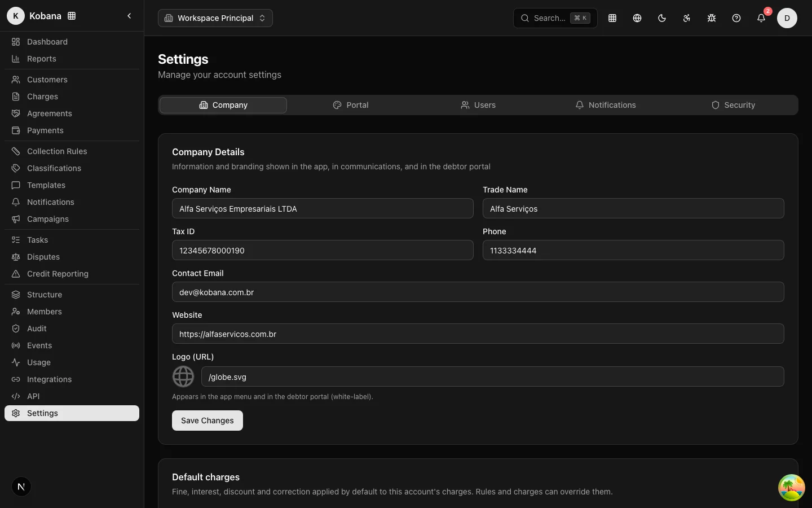This screenshot has height=508, width=812.
Task: Click the bug report icon
Action: (712, 18)
